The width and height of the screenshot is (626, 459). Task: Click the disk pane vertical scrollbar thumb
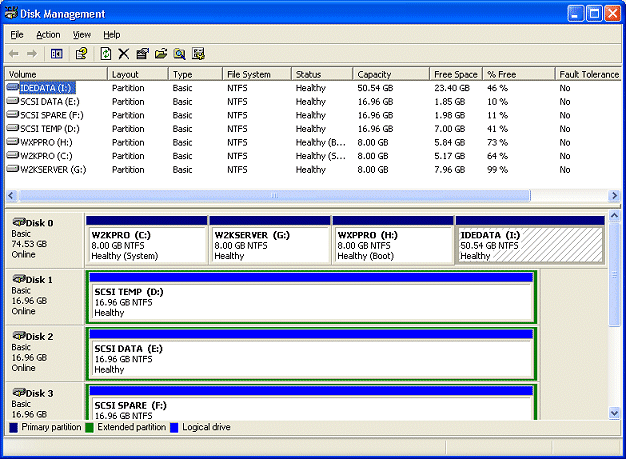click(614, 275)
